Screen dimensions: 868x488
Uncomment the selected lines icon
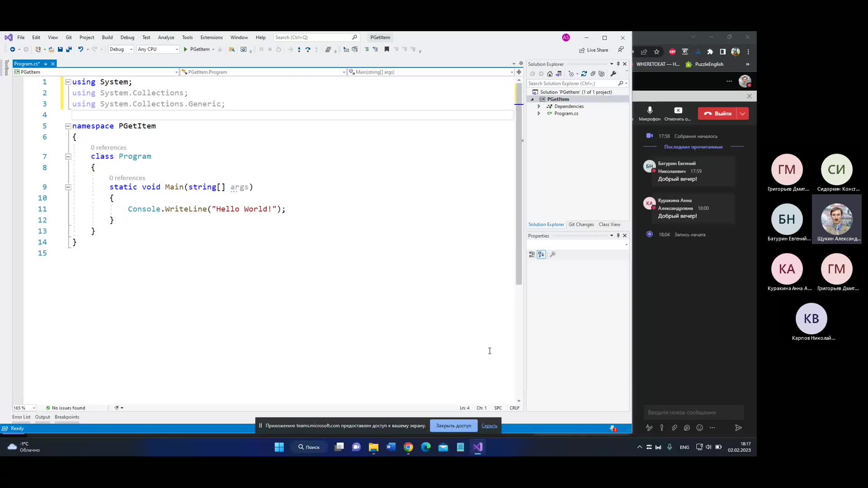(x=375, y=49)
